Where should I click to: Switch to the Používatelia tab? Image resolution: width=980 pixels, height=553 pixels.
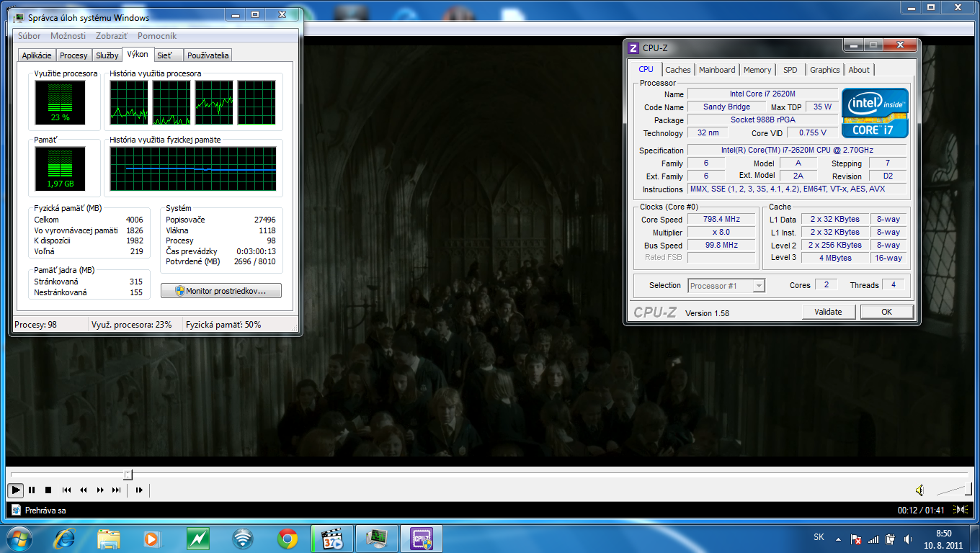pyautogui.click(x=208, y=55)
